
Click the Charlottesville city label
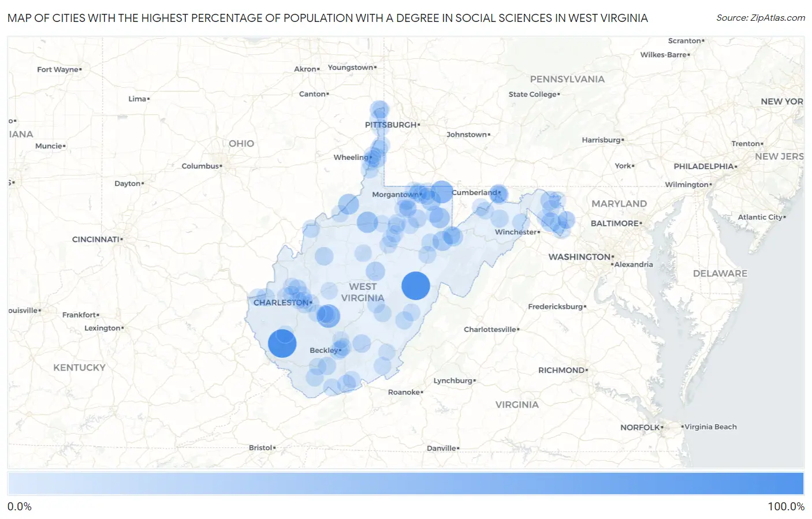(x=490, y=330)
